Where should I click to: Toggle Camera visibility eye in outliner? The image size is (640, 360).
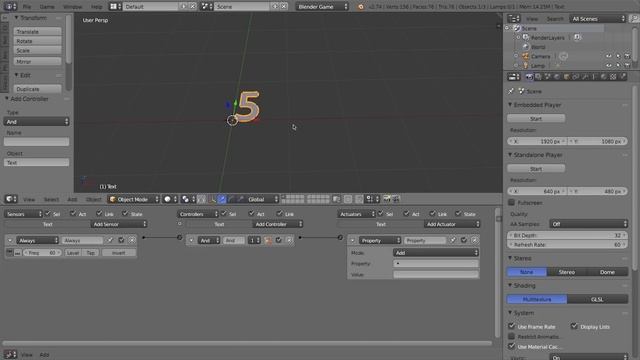[609, 56]
